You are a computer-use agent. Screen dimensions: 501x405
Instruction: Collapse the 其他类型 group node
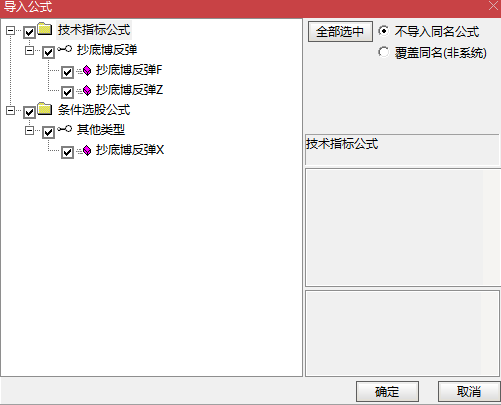(x=29, y=131)
